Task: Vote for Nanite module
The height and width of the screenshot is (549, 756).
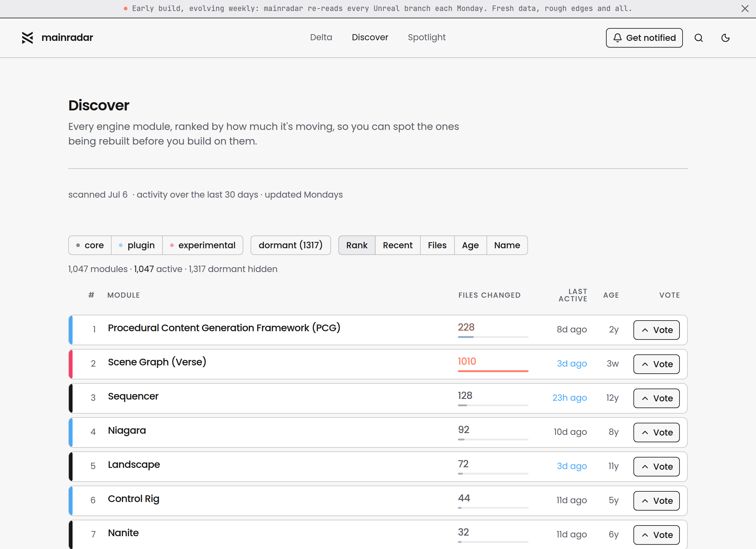Action: pyautogui.click(x=656, y=535)
